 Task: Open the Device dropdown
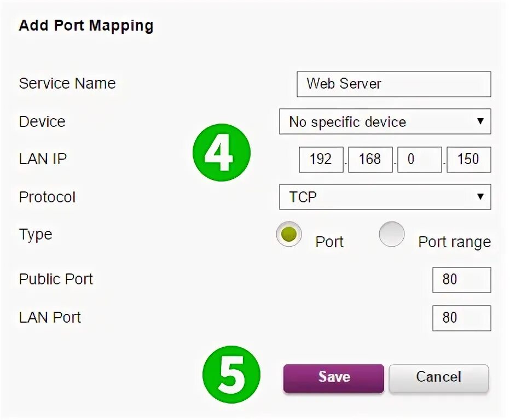pyautogui.click(x=385, y=121)
